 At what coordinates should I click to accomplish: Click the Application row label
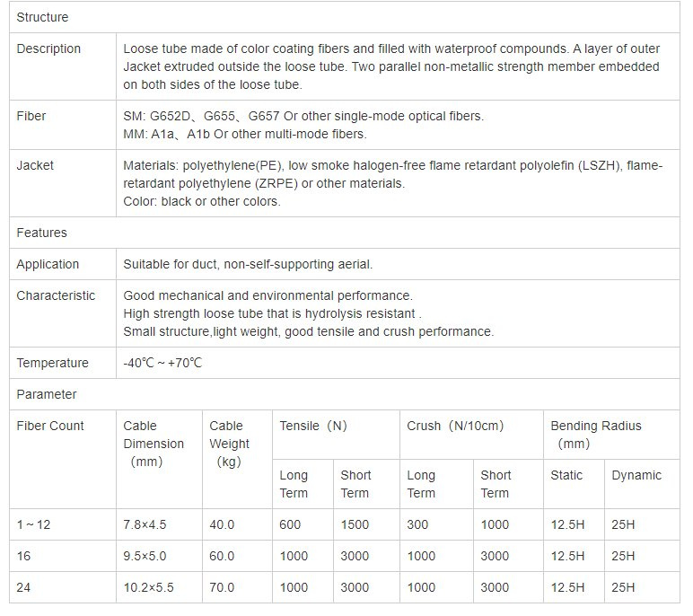coord(48,264)
